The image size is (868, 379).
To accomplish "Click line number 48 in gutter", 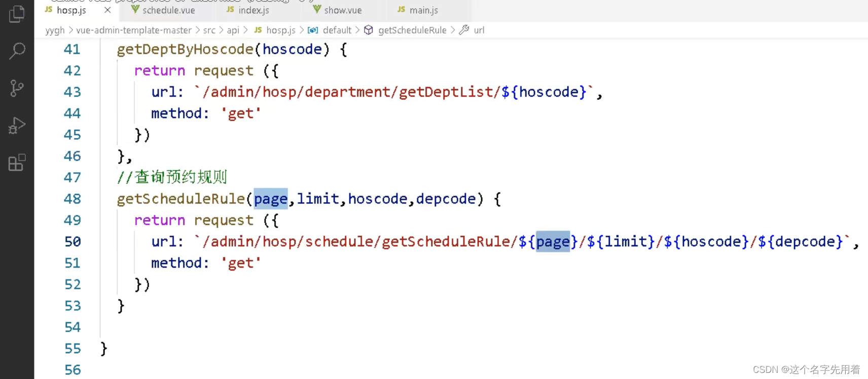I will [72, 199].
